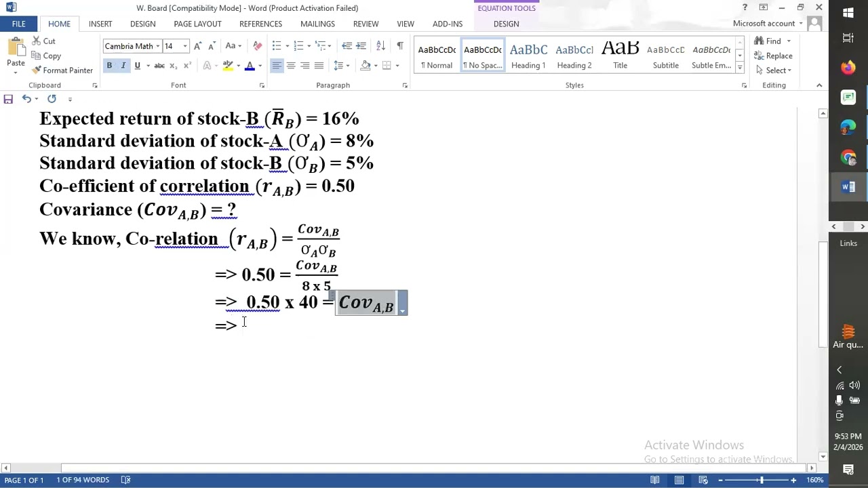Switch to Web Layout view
The height and width of the screenshot is (488, 868).
[703, 480]
